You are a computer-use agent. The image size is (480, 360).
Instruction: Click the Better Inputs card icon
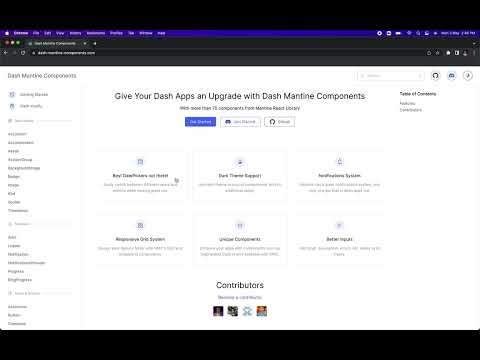point(339,226)
